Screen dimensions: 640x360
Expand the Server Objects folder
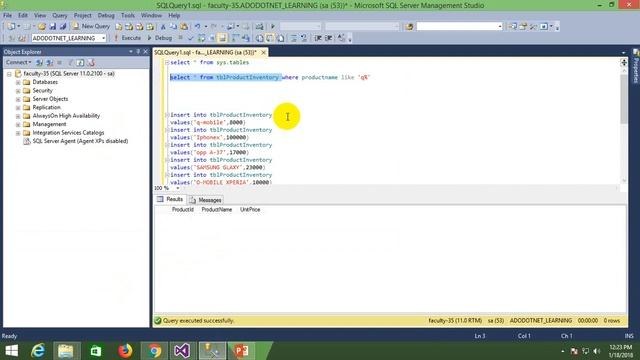point(18,99)
